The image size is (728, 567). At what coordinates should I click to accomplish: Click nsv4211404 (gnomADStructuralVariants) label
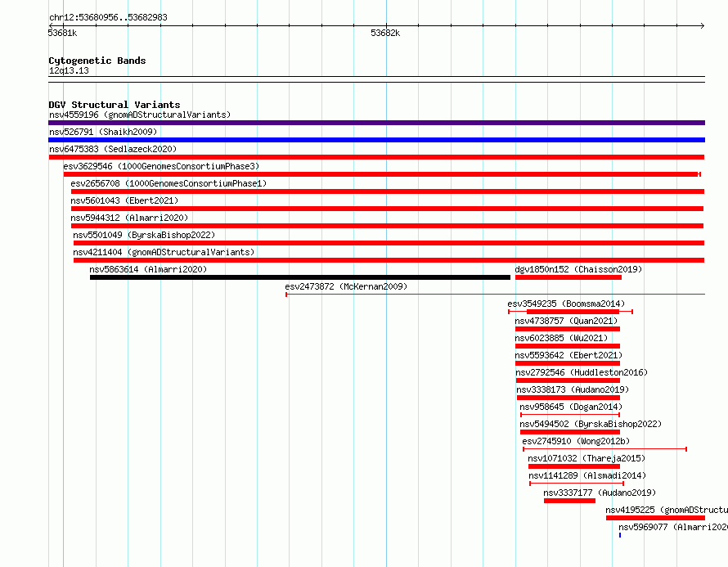point(164,252)
